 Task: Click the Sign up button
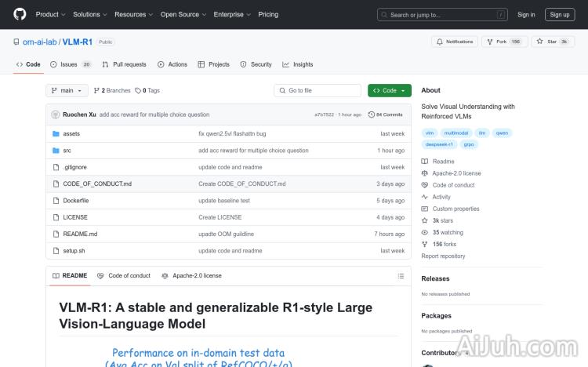[x=560, y=14]
